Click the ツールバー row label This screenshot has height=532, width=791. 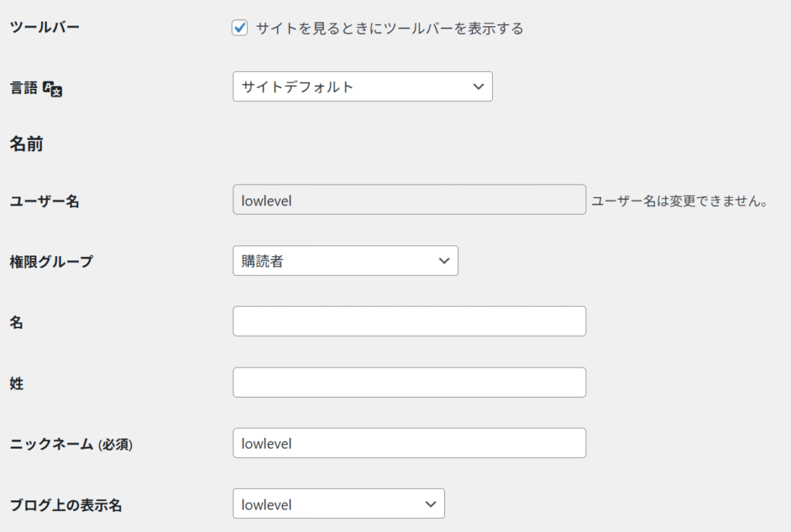44,27
